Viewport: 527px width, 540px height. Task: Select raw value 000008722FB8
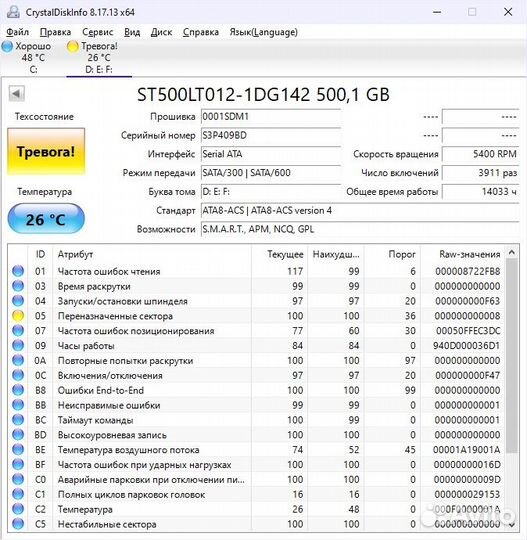click(x=467, y=271)
